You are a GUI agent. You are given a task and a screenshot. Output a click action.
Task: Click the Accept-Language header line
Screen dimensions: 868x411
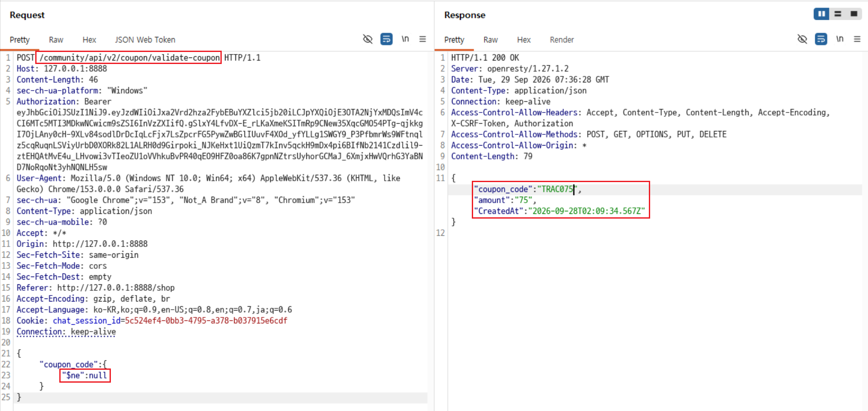pos(154,309)
